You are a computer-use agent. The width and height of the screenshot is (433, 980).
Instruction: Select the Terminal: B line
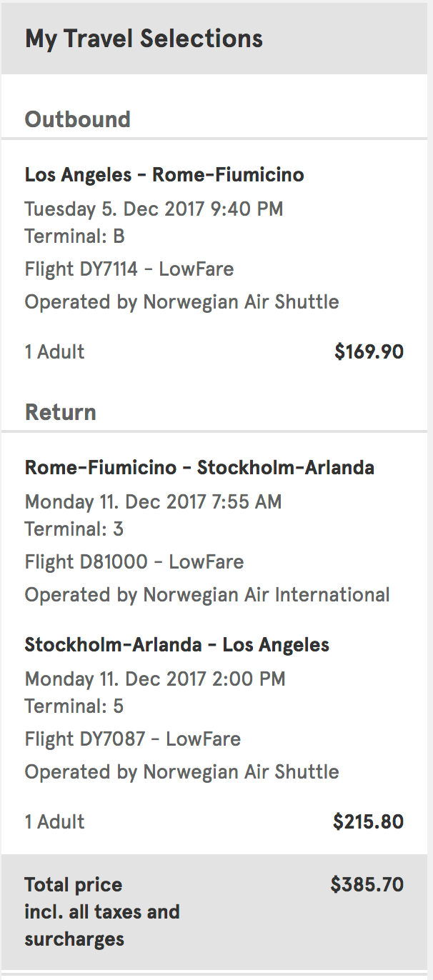click(74, 236)
